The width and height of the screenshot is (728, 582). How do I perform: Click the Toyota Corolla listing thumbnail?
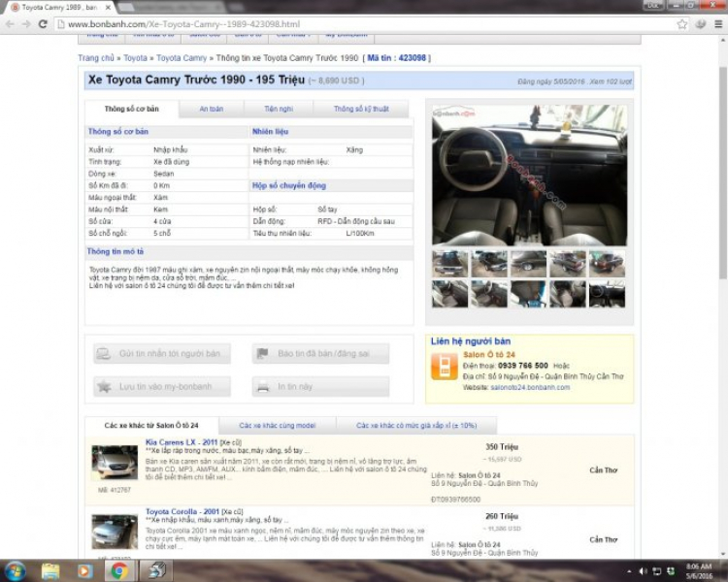click(115, 532)
